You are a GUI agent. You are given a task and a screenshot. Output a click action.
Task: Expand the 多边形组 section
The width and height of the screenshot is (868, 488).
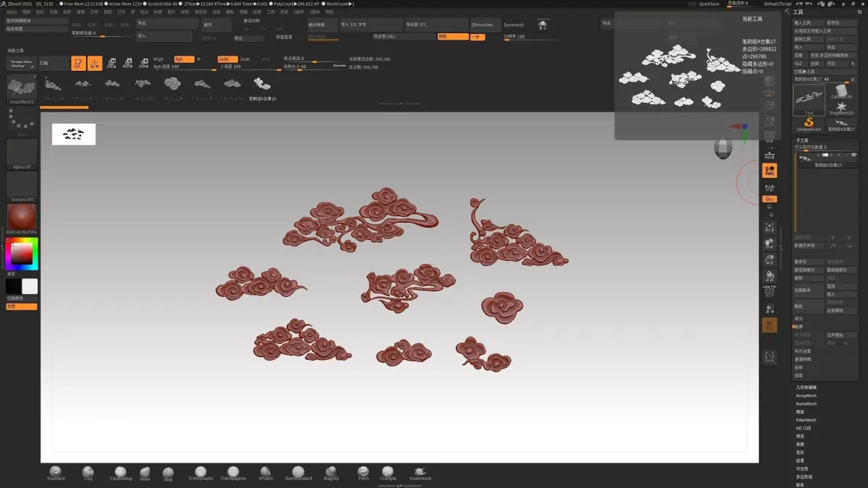pyautogui.click(x=804, y=477)
